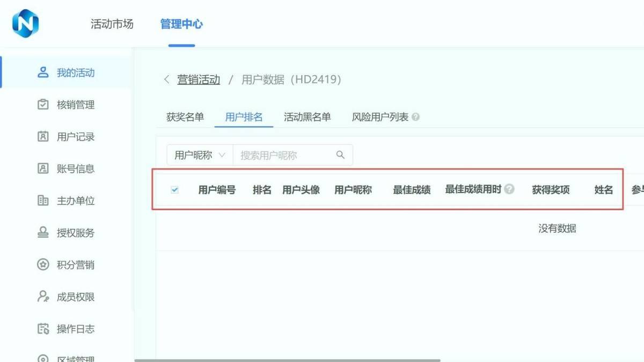This screenshot has height=362, width=644.
Task: Click the back chevron before 营销活动
Action: [x=166, y=80]
